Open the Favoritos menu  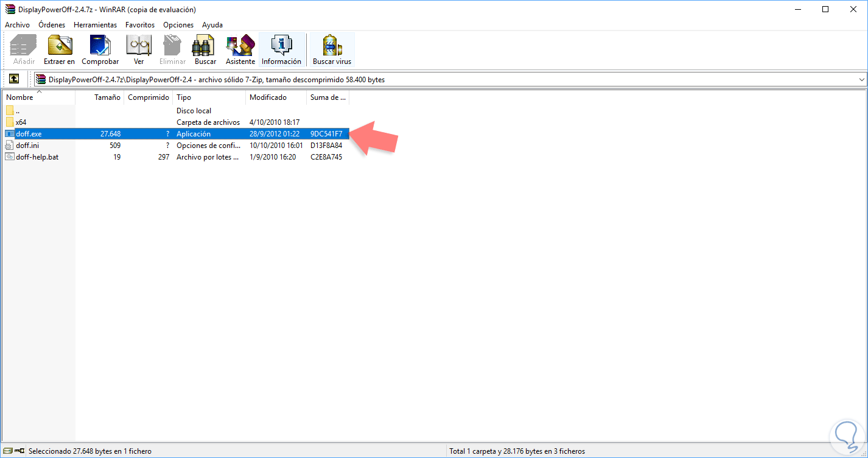(140, 25)
